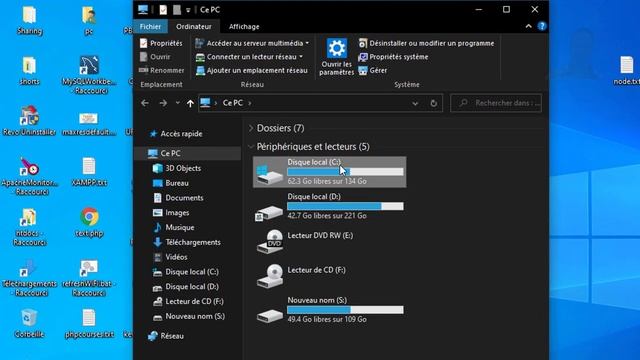
Task: Click Renommer in the ribbon
Action: pos(162,70)
